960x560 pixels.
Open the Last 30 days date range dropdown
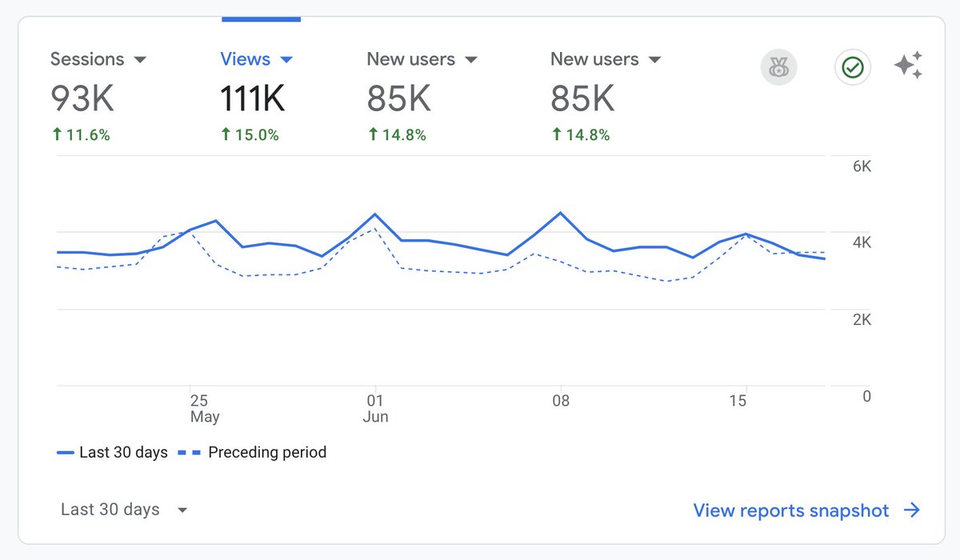[x=125, y=510]
